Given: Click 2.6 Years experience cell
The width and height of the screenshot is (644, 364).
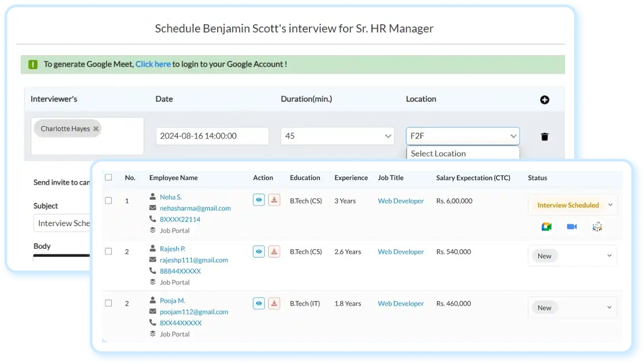Looking at the screenshot, I should coord(348,251).
